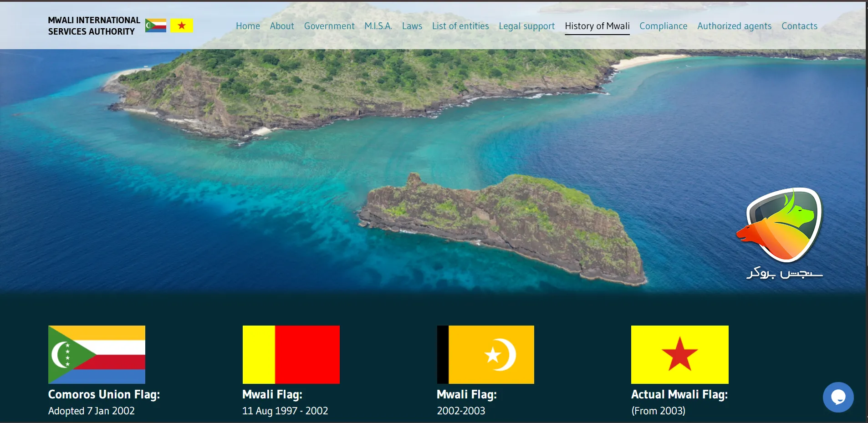868x423 pixels.
Task: Navigate to the Government section
Action: pyautogui.click(x=329, y=26)
